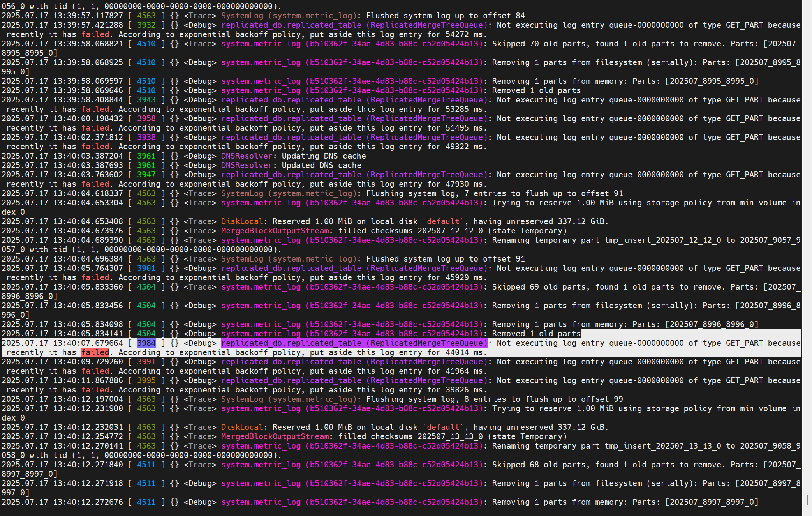Viewport: 812px width, 516px height.
Task: Click 'filled checksums 202507_12_12_0' text
Action: [x=410, y=231]
